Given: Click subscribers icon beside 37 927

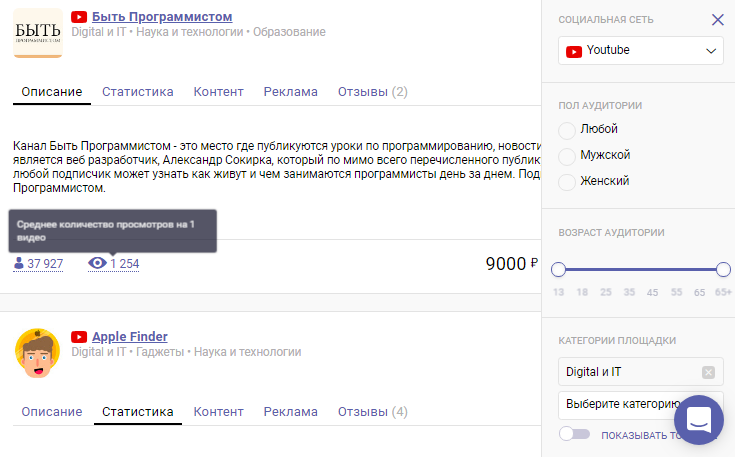Looking at the screenshot, I should pos(19,263).
